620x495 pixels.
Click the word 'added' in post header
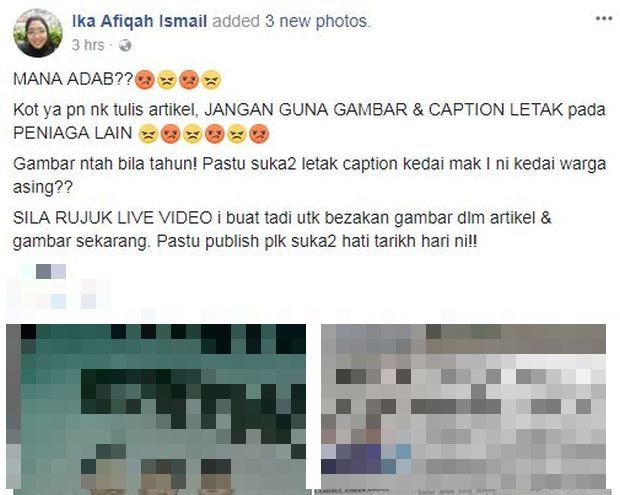236,21
